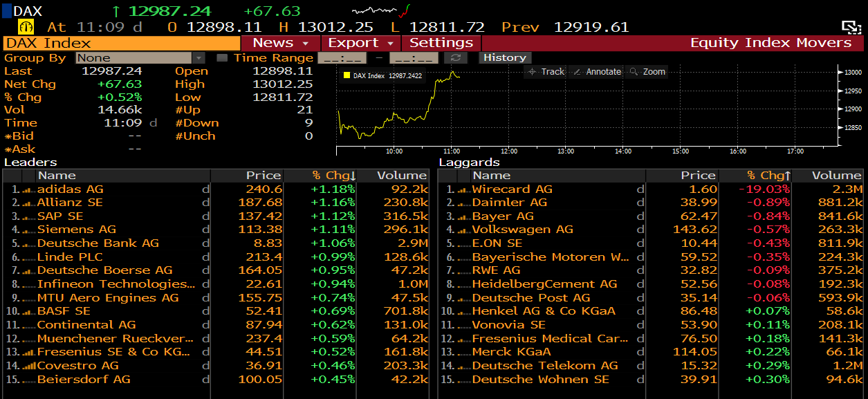Sort Laggards by % Chg column

755,176
